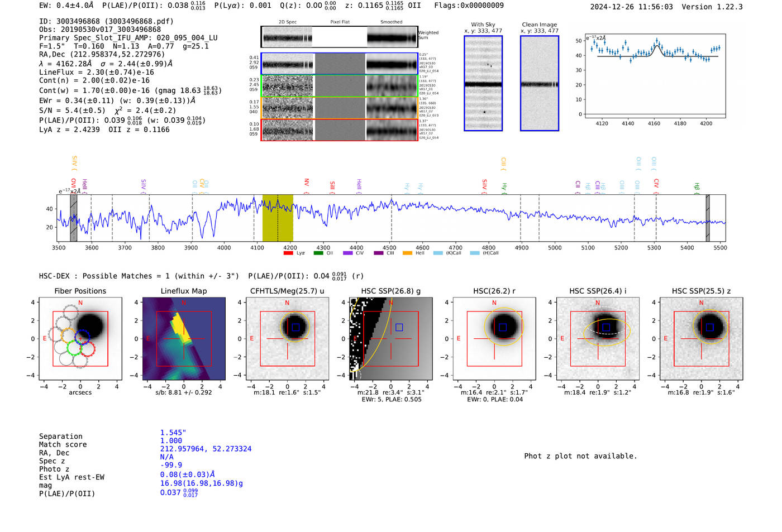Click the s/b: 8.81 +/- 0.292 caption
The image size is (782, 532).
[184, 392]
